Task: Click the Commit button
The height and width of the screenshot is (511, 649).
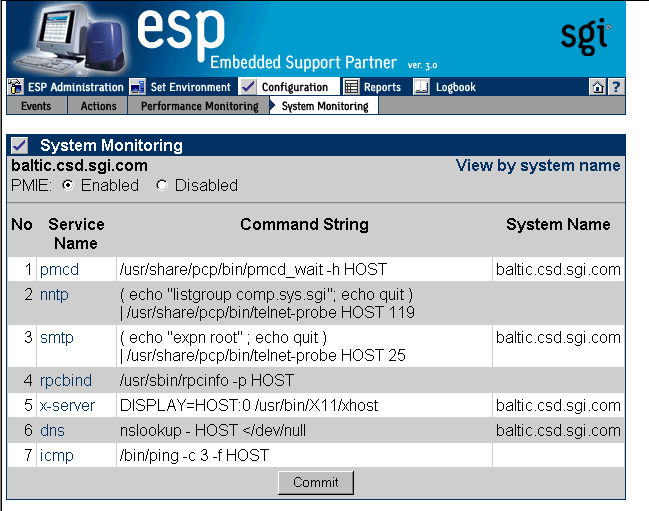Action: [x=316, y=482]
